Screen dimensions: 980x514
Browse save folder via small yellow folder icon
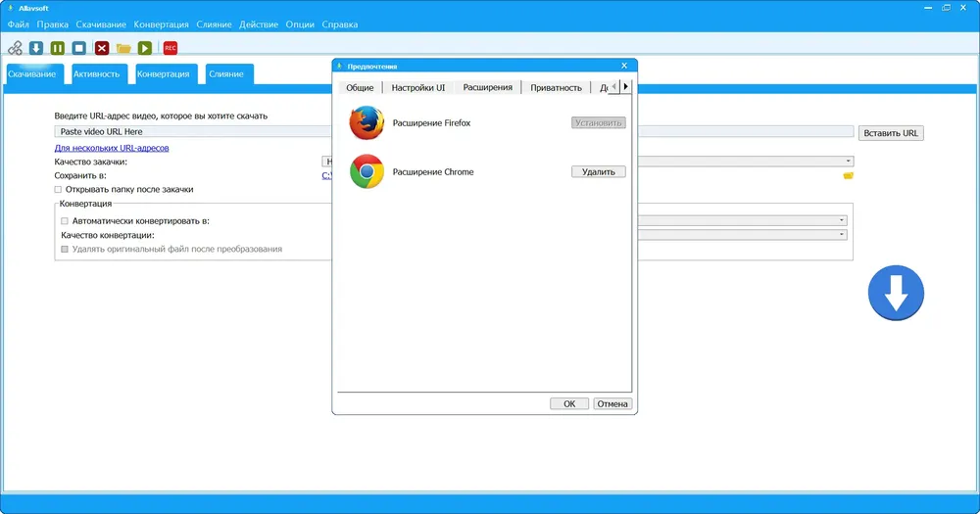tap(848, 175)
